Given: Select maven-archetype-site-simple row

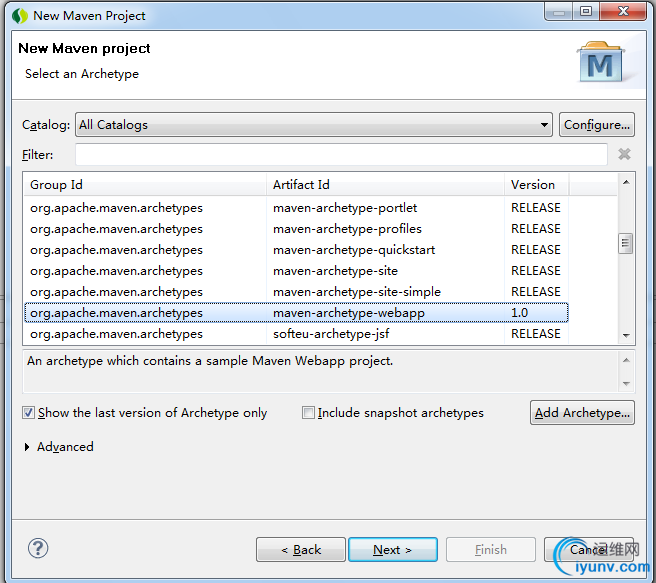Looking at the screenshot, I should pyautogui.click(x=296, y=292).
